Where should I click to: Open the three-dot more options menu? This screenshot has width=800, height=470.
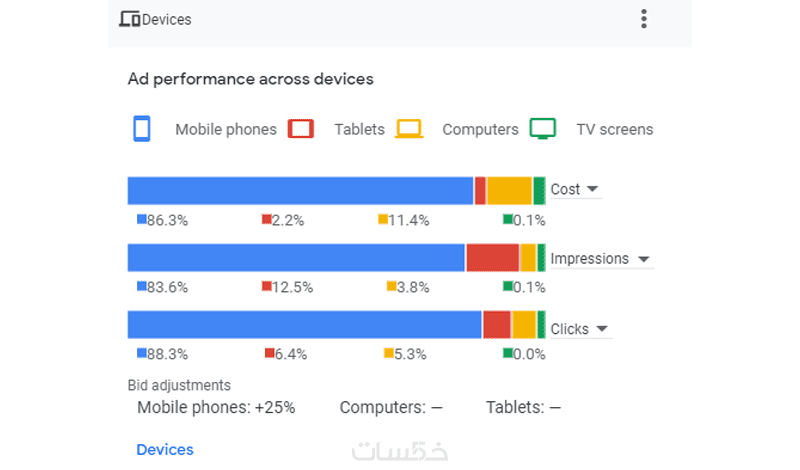644,19
